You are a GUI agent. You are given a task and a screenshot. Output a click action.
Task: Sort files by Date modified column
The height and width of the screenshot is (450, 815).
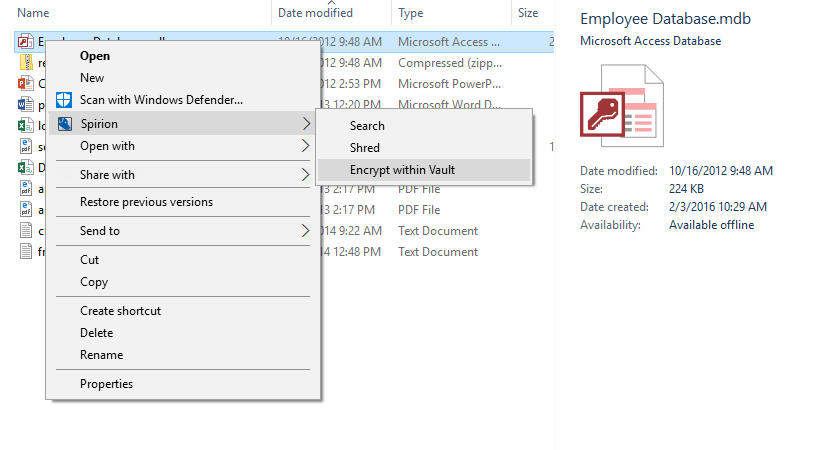point(315,13)
